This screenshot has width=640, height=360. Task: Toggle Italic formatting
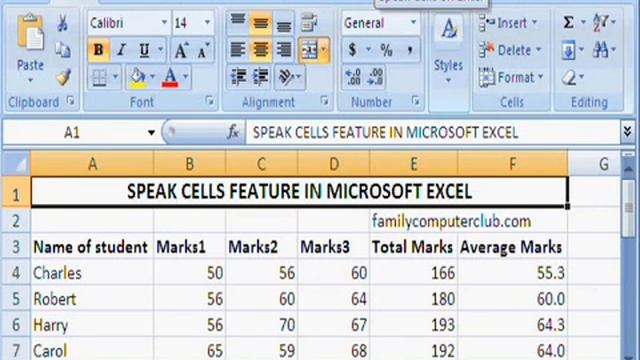[121, 50]
